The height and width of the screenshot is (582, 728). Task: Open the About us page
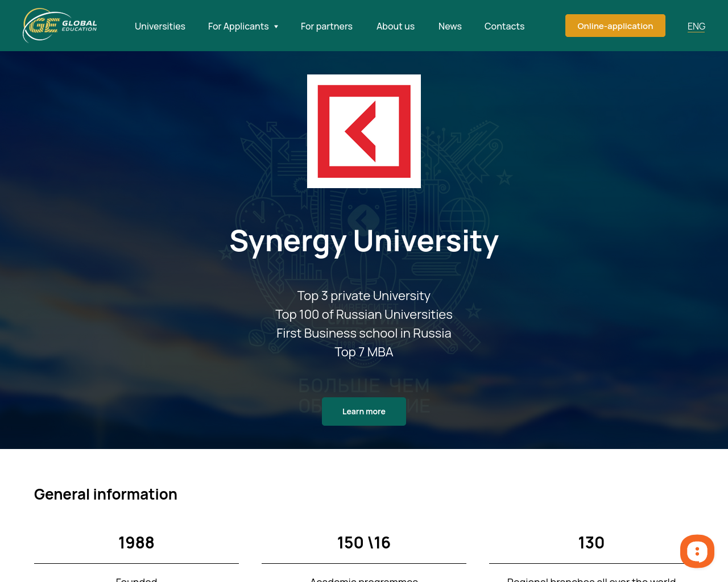click(395, 26)
